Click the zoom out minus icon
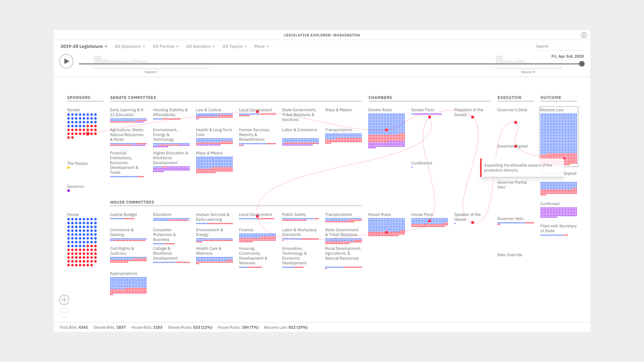Viewport: 644px width, 362px height. (x=64, y=312)
